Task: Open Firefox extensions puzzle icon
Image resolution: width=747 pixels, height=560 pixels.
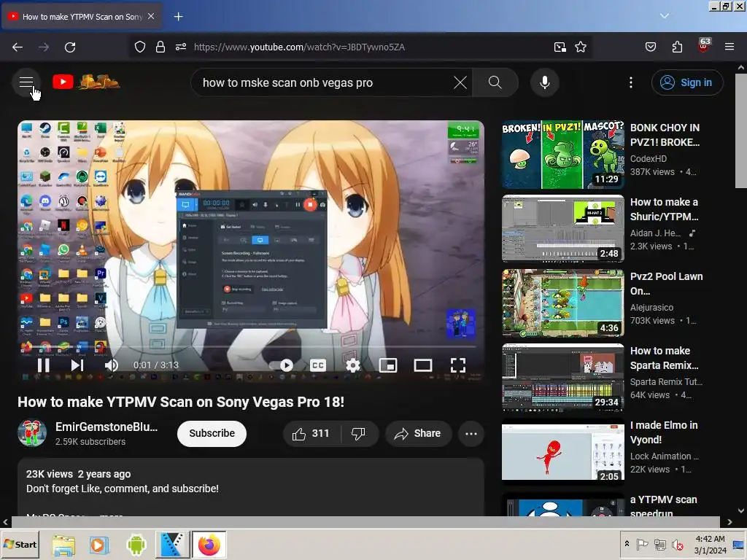Action: [x=677, y=47]
